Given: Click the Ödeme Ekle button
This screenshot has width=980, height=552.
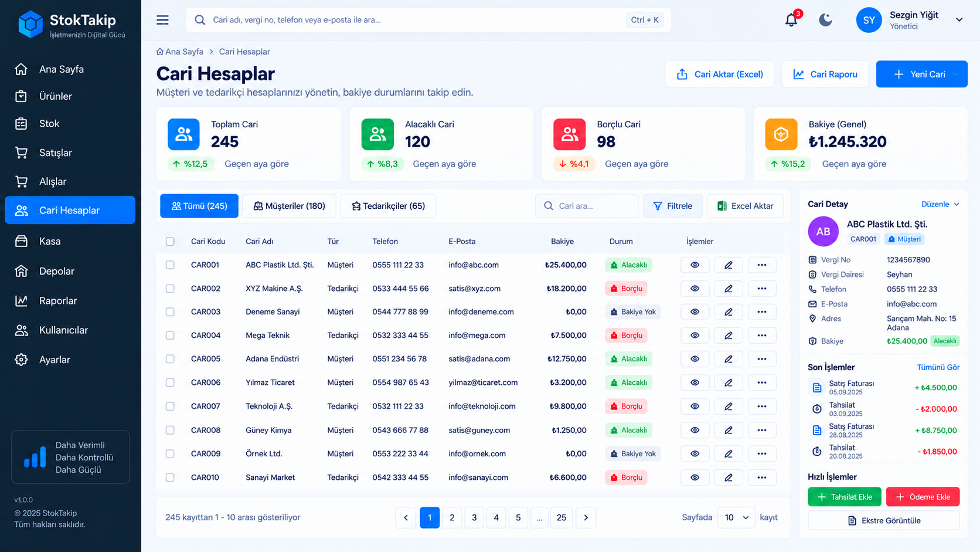Looking at the screenshot, I should [x=923, y=497].
